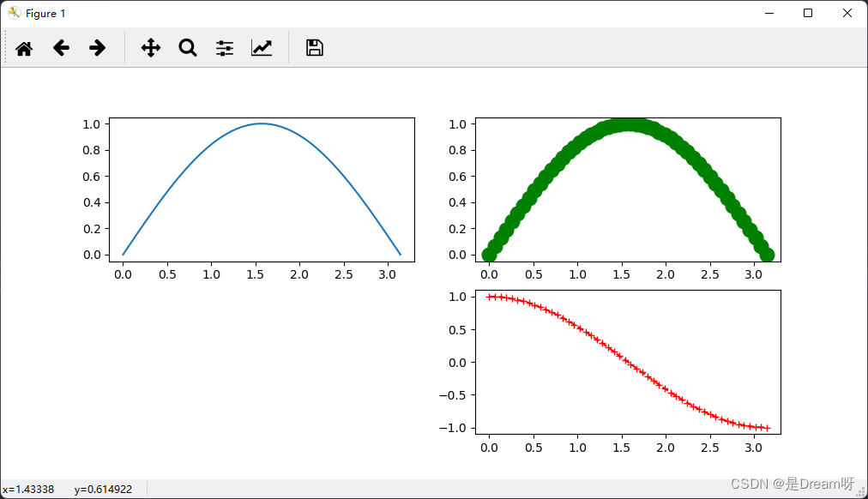
Task: Open Edit axis and curve parameters
Action: pyautogui.click(x=262, y=48)
